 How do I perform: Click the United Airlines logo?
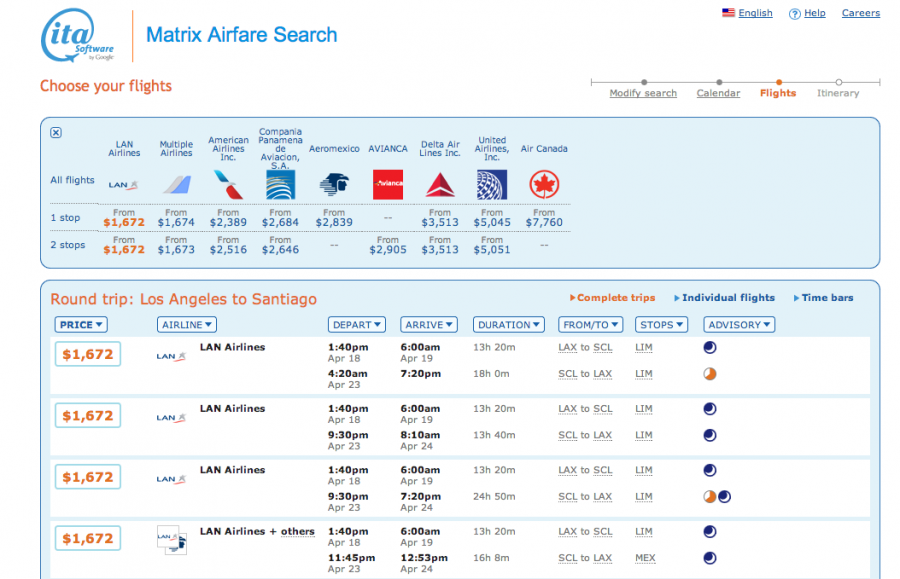coord(491,184)
